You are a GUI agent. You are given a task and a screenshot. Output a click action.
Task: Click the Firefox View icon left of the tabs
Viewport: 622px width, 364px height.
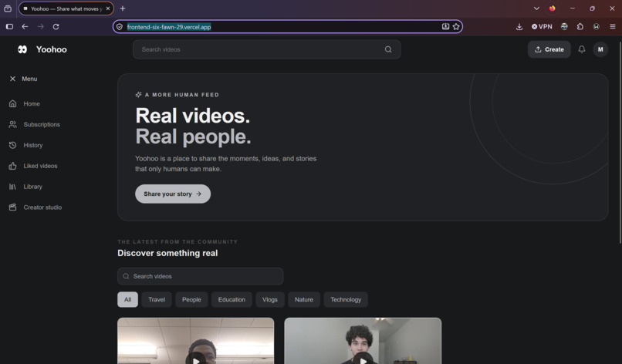(x=8, y=8)
